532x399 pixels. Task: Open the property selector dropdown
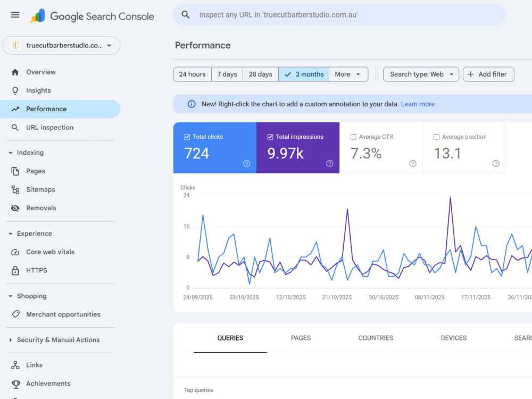61,45
